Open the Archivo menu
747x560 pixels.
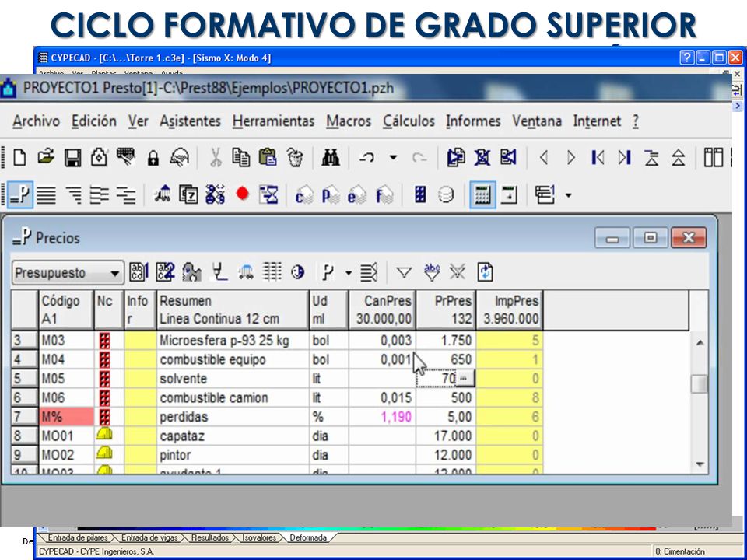click(x=37, y=121)
